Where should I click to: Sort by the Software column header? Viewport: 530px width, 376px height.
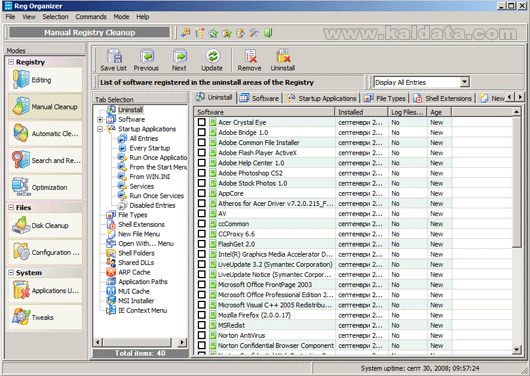[264, 112]
